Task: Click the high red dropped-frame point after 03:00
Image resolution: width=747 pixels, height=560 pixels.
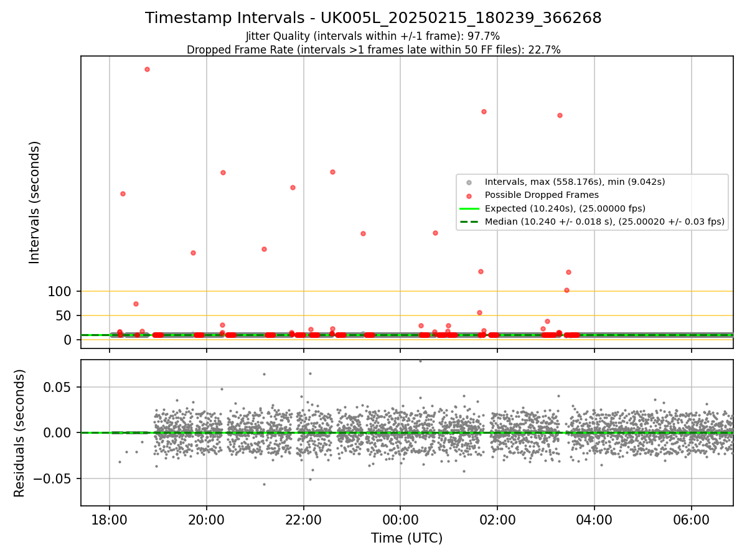Action: (560, 115)
